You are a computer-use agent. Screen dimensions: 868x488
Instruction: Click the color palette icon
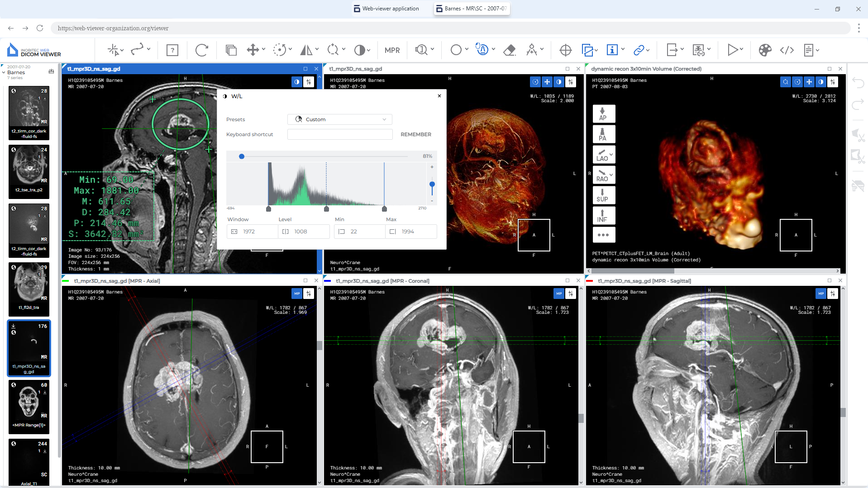[765, 50]
